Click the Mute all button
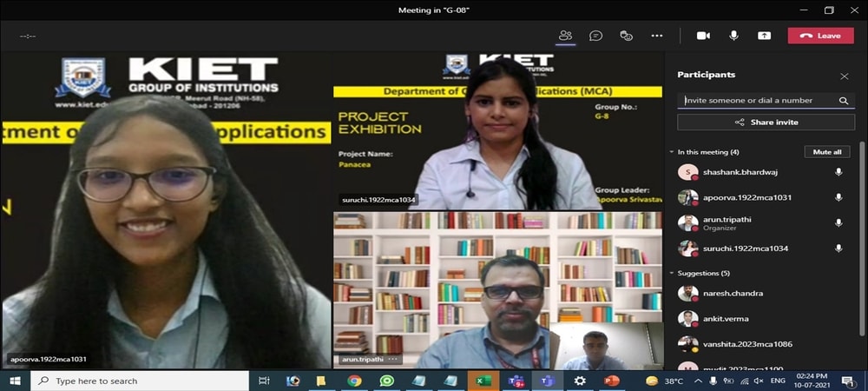 click(826, 152)
